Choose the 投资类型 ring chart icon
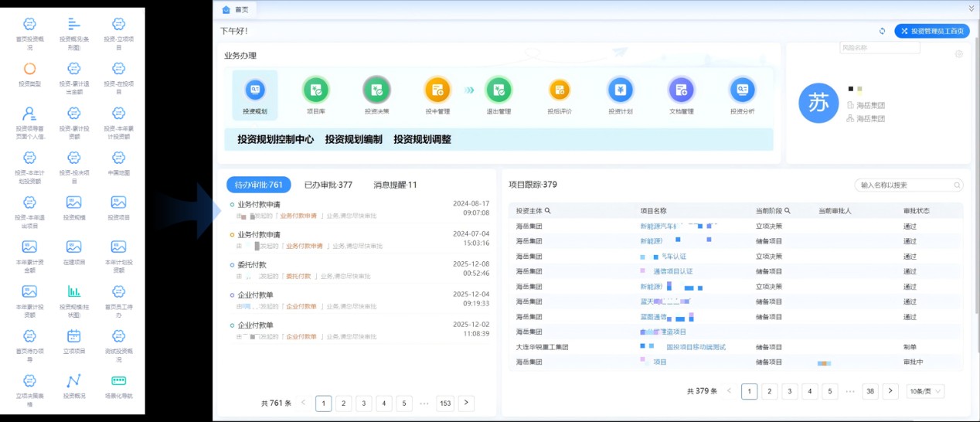980x422 pixels. [x=29, y=70]
